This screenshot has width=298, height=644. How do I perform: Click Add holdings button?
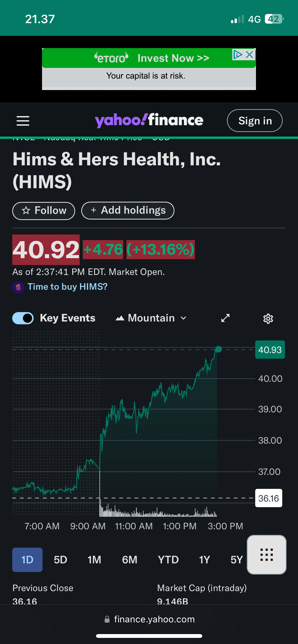(x=128, y=211)
